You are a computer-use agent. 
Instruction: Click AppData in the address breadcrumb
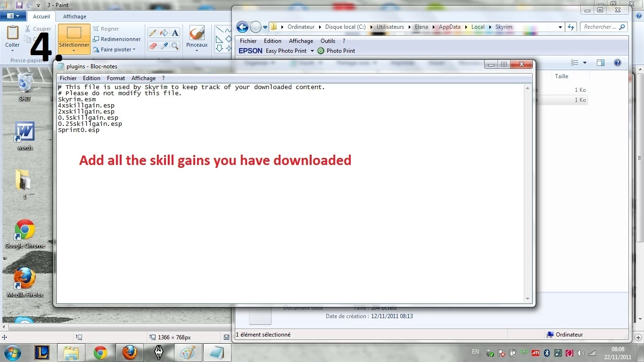449,27
